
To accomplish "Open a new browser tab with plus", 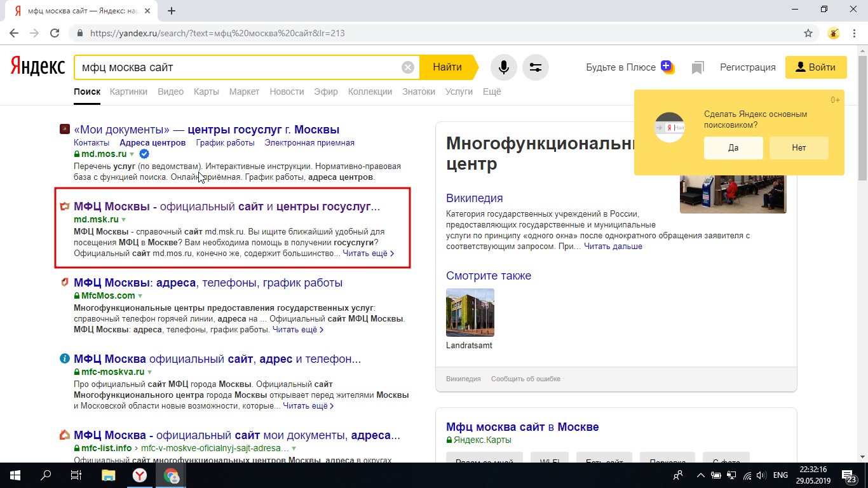I will 172,11.
